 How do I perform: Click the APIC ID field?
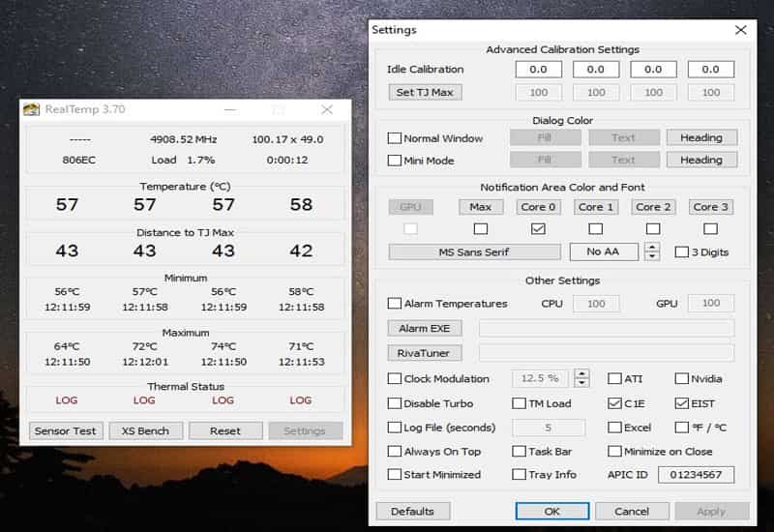point(696,475)
